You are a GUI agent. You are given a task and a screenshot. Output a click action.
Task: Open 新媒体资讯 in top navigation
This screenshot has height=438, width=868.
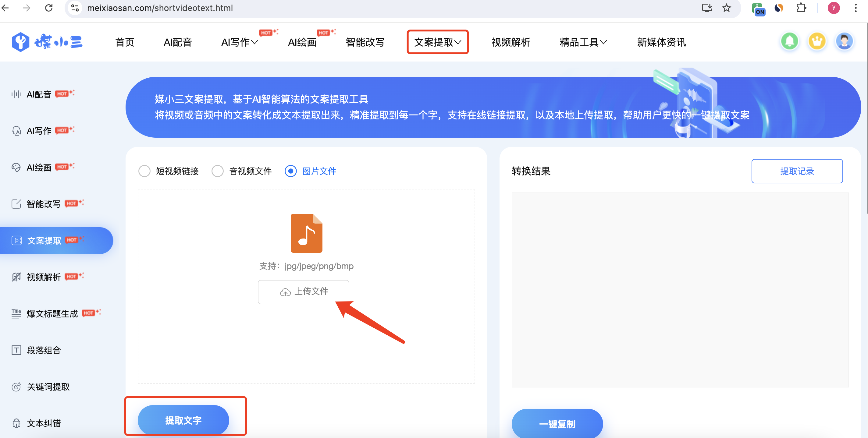tap(661, 42)
